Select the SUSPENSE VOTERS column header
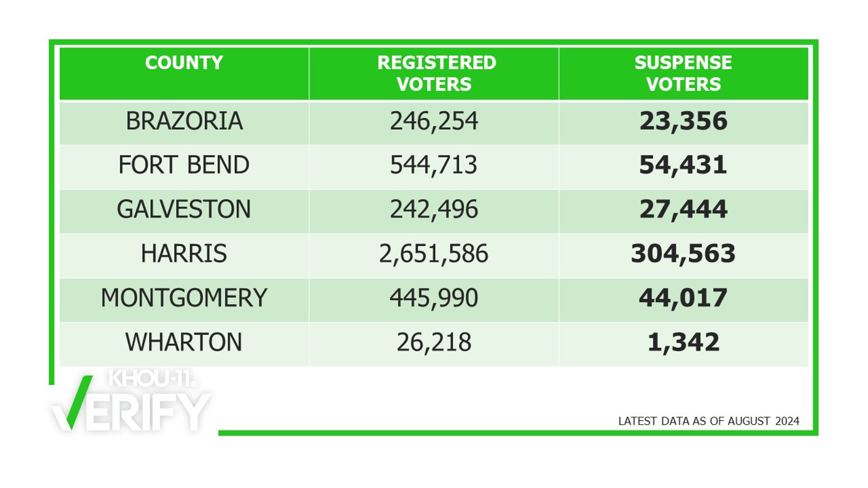 pos(683,73)
